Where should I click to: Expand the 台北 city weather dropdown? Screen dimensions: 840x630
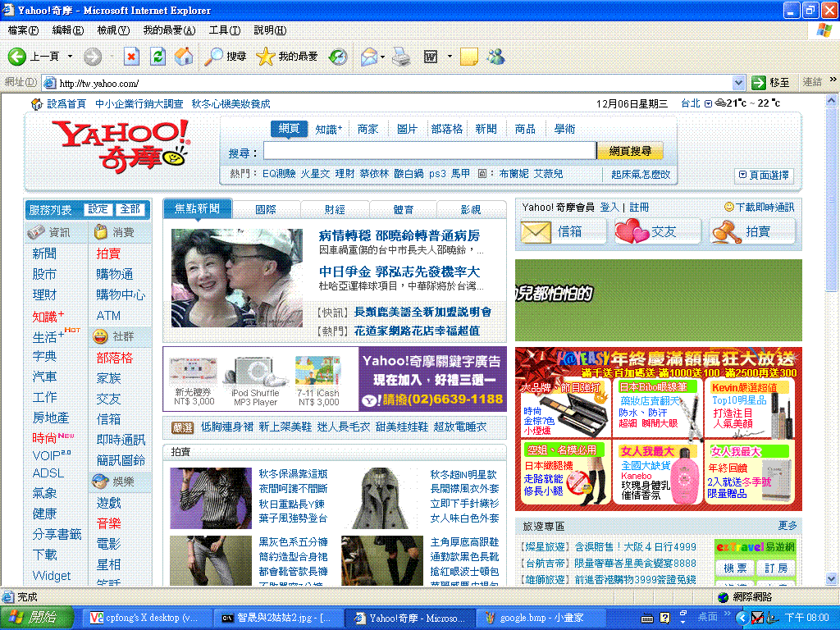708,104
